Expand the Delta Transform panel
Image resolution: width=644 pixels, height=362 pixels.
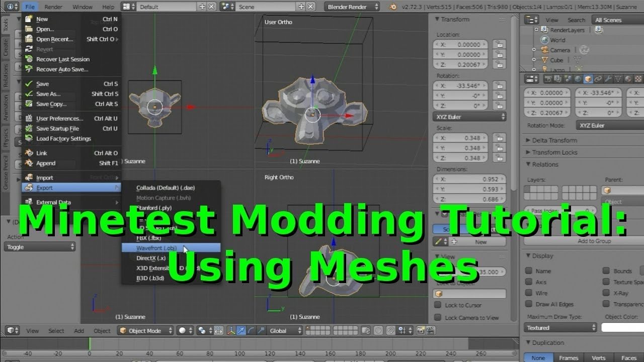554,140
